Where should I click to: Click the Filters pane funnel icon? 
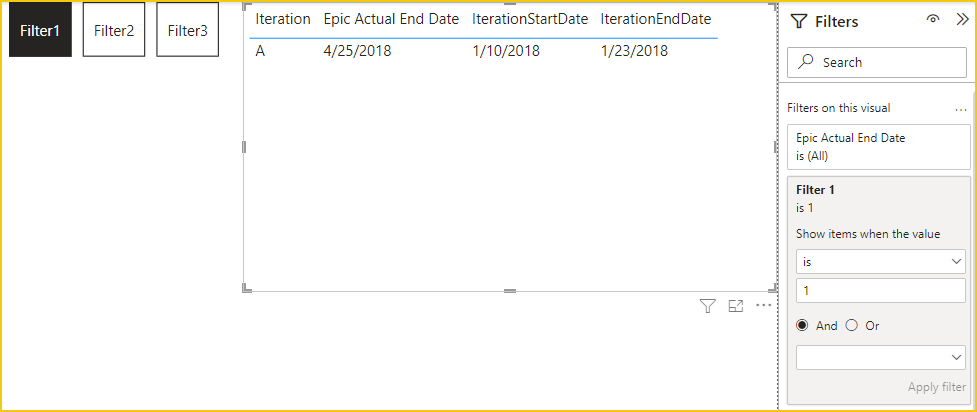[799, 22]
